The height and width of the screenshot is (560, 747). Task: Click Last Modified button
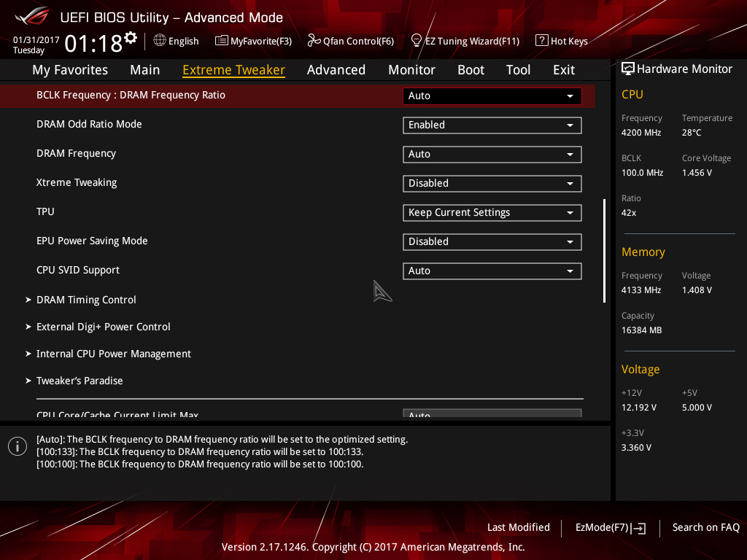[x=519, y=528]
